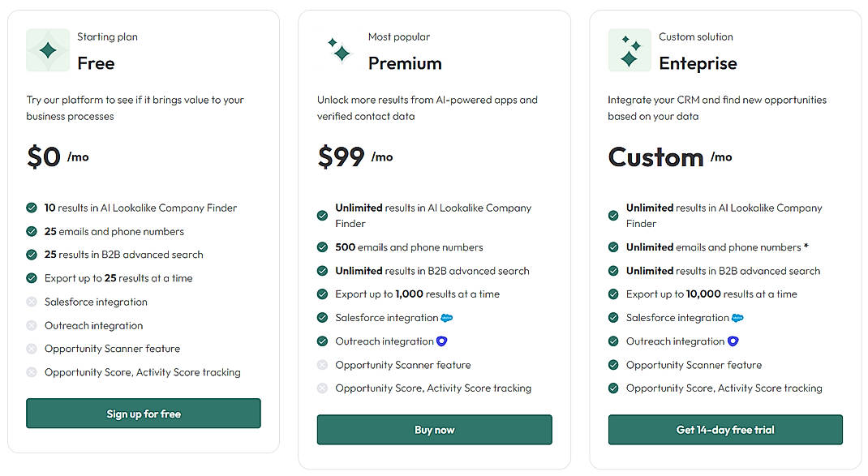The width and height of the screenshot is (868, 476).
Task: Click the Outreach logo in Enterprise plan features
Action: click(x=733, y=341)
